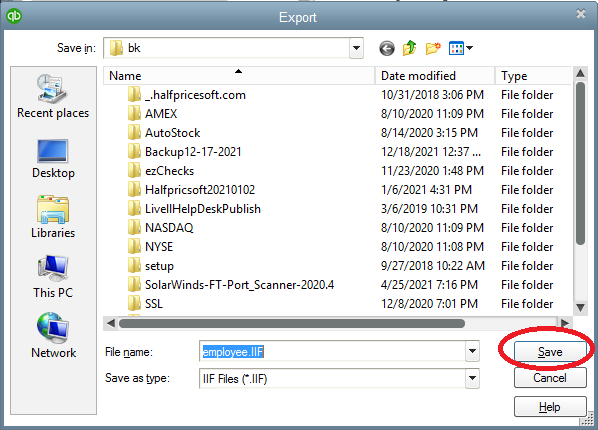Click the horizontal scrollbar thumb
The height and width of the screenshot is (430, 598).
(292, 324)
